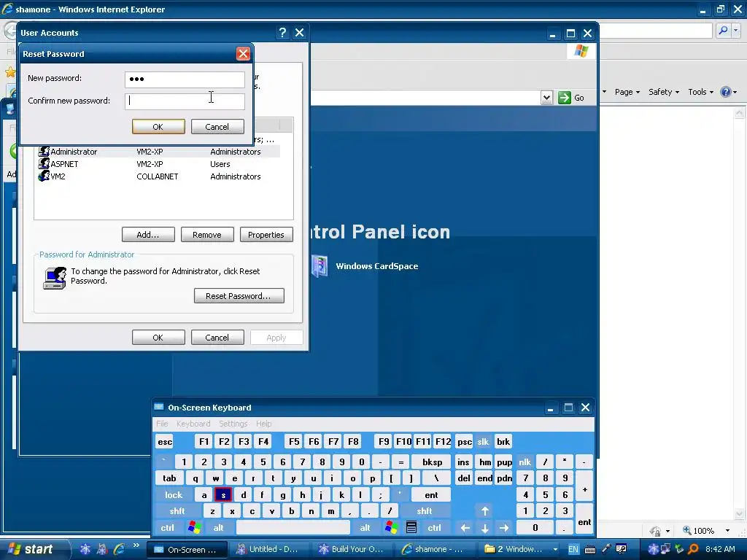The image size is (747, 560).
Task: Toggle the left shft key on keyboard
Action: (x=177, y=511)
